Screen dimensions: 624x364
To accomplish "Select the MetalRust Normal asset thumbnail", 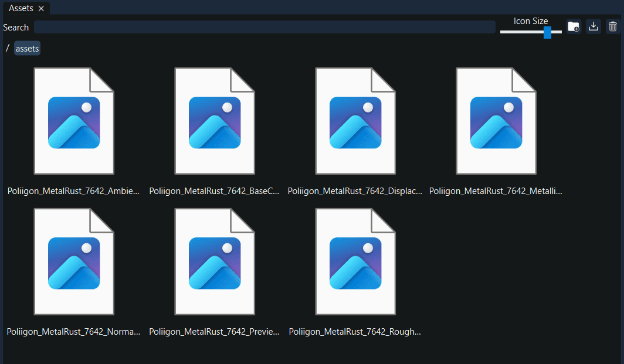I will pyautogui.click(x=74, y=261).
